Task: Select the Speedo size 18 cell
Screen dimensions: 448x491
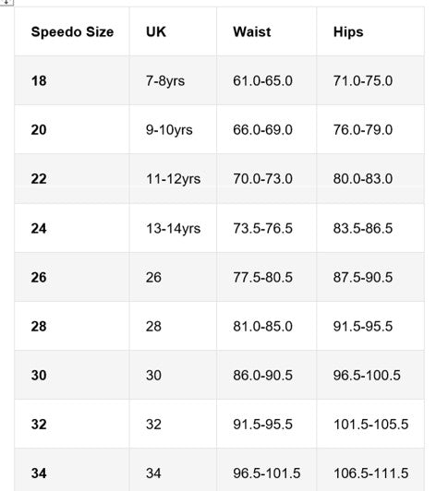Action: click(72, 80)
